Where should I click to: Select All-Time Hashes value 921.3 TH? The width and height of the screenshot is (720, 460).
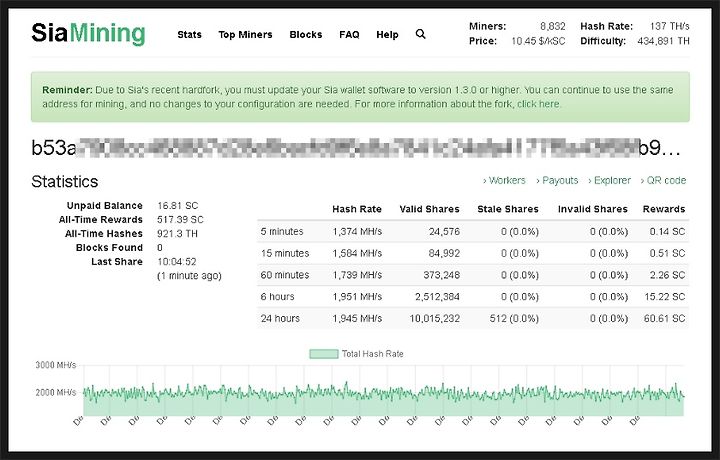tap(177, 234)
